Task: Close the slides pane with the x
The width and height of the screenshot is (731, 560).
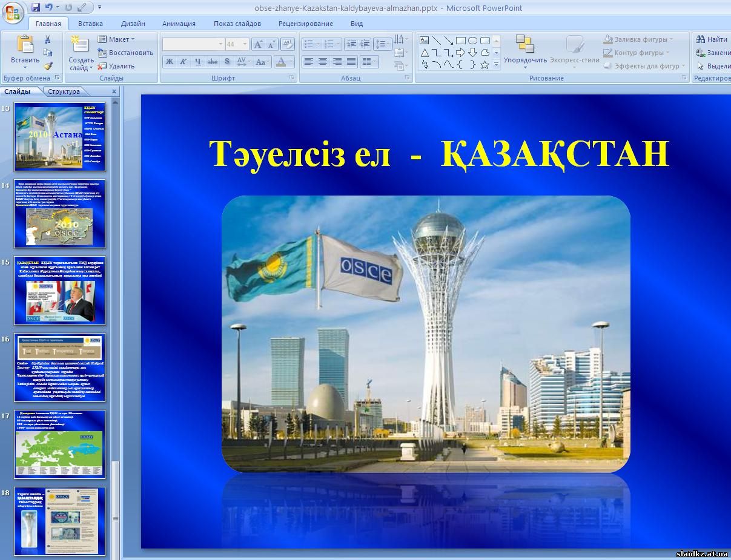Action: 114,91
